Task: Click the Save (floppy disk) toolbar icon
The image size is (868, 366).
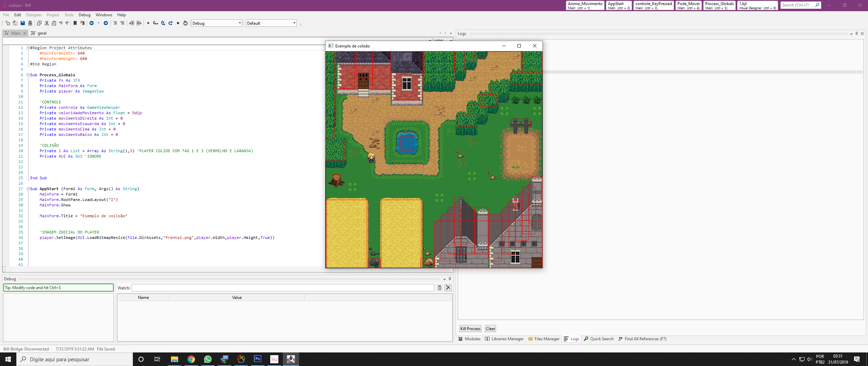Action: [23, 23]
